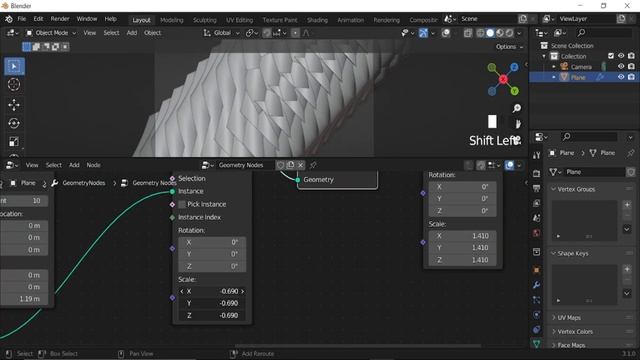Pin the Geometry Nodes node tree

[x=313, y=165]
